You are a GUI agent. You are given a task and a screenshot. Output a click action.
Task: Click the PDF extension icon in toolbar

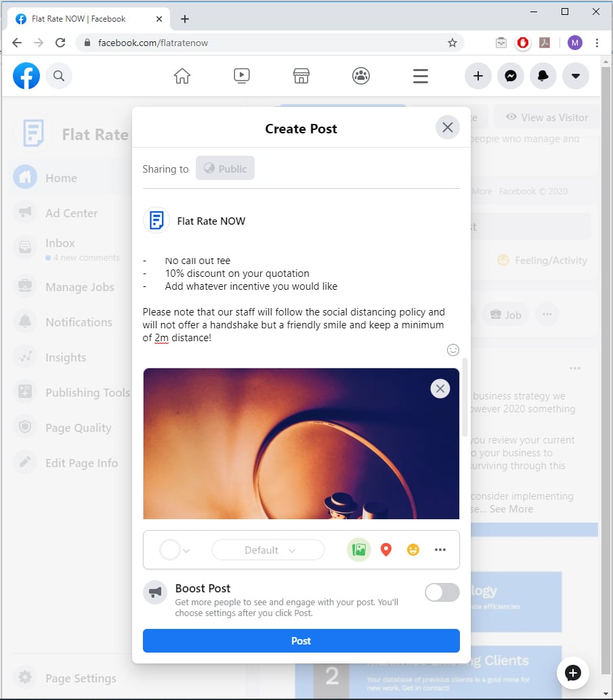point(544,43)
